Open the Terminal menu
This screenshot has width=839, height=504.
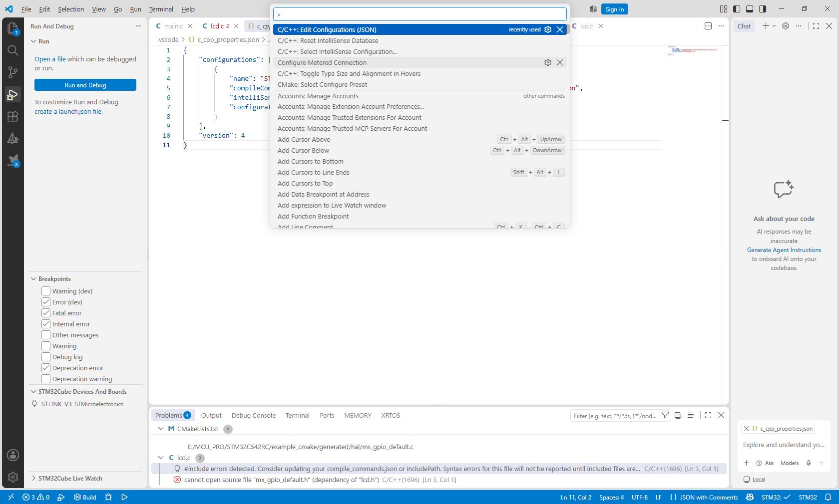pos(161,9)
